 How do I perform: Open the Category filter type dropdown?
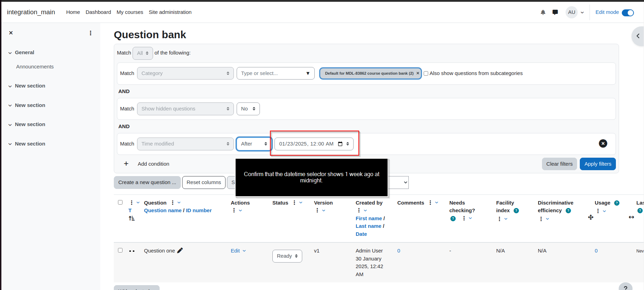185,73
